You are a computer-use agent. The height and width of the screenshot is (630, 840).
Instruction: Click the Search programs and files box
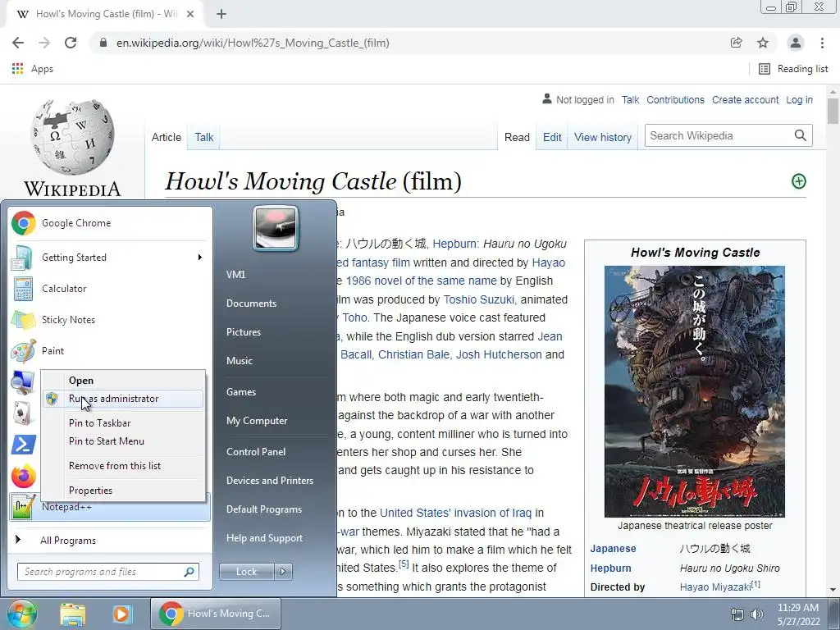pos(108,572)
